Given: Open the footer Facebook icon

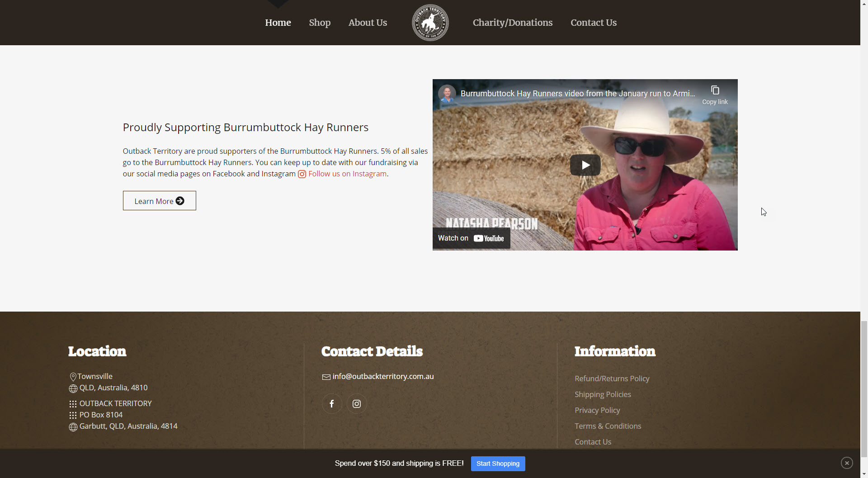Looking at the screenshot, I should pos(332,404).
